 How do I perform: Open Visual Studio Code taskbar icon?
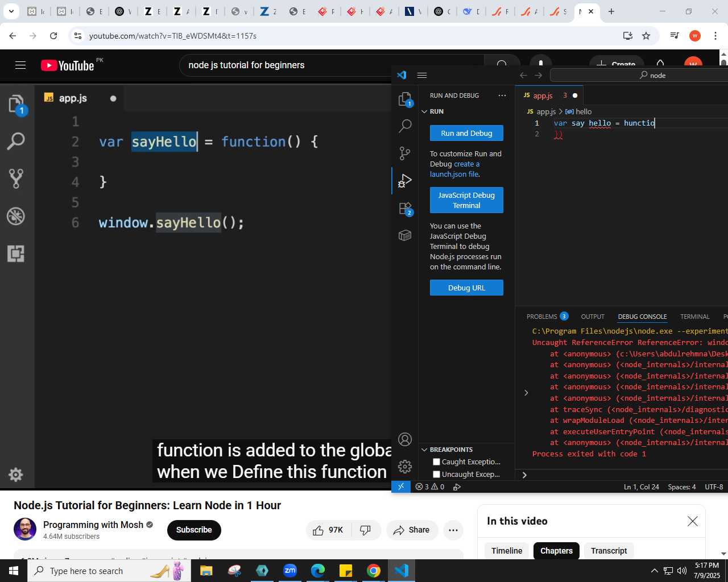point(402,571)
